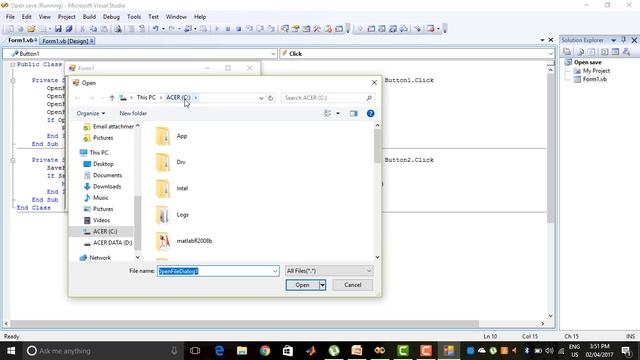Click the Copy toolbar icon
Viewport: 640px width, 360px height.
(x=93, y=29)
